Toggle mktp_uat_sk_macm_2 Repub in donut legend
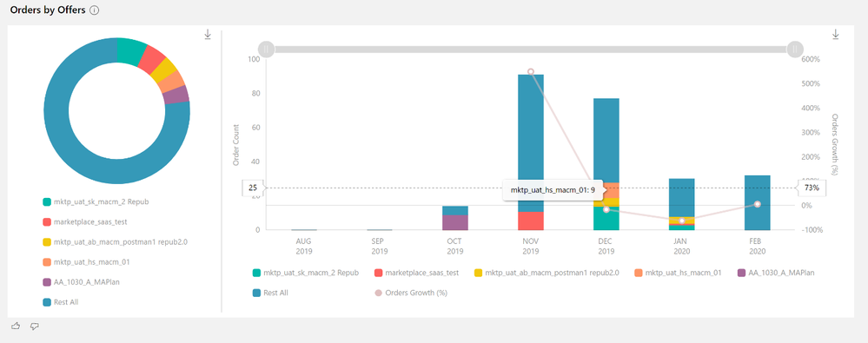Image resolution: width=868 pixels, height=343 pixels. 96,202
